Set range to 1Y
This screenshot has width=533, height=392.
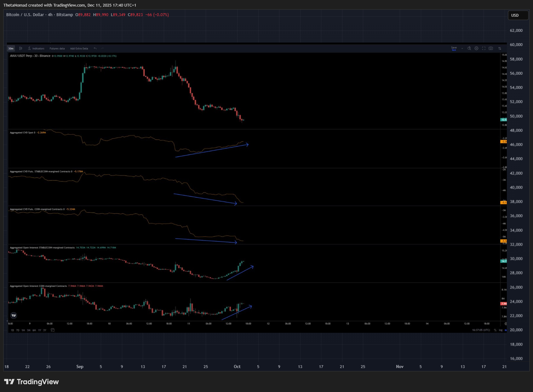pyautogui.click(x=39, y=330)
